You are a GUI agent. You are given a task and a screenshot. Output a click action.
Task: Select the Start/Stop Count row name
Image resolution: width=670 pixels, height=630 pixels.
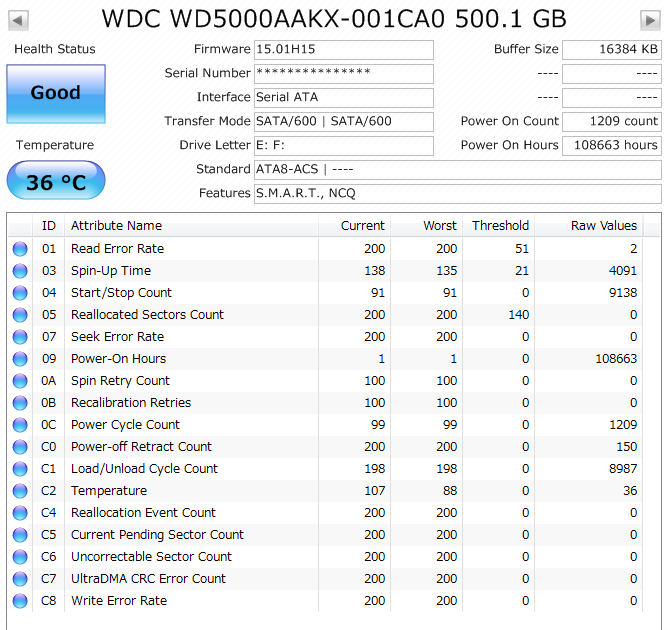(x=121, y=293)
